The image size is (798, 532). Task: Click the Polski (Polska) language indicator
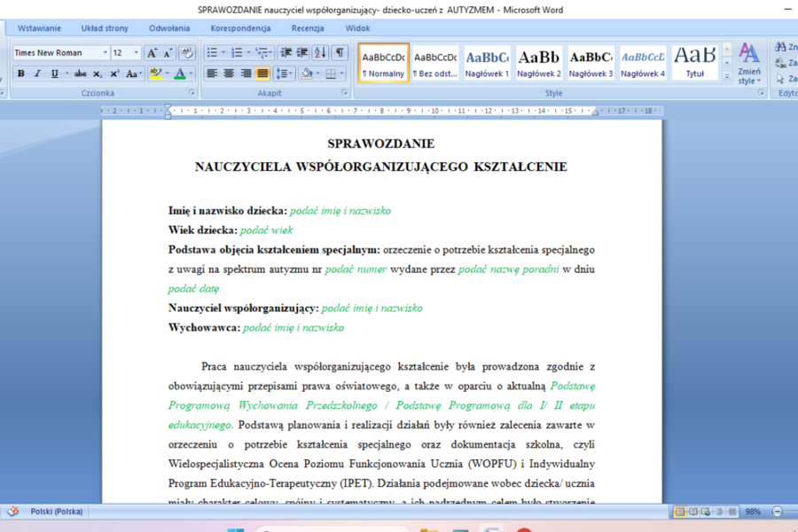coord(55,512)
